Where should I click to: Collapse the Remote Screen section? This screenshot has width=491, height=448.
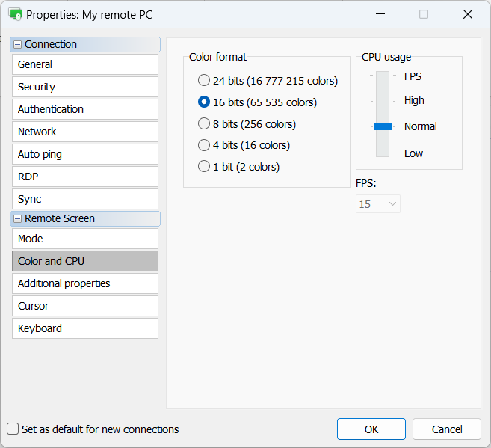(18, 219)
